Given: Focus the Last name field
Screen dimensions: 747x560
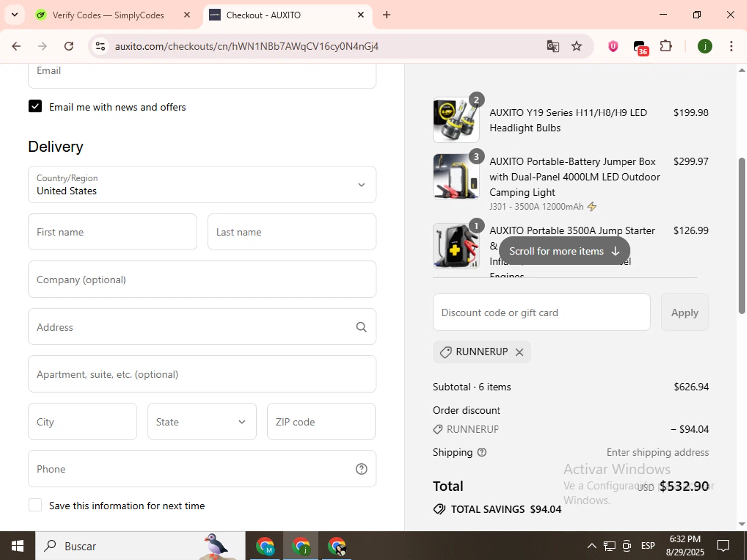Looking at the screenshot, I should point(292,232).
